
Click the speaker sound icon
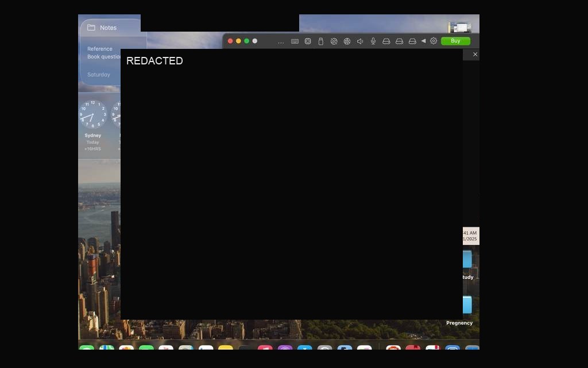360,41
